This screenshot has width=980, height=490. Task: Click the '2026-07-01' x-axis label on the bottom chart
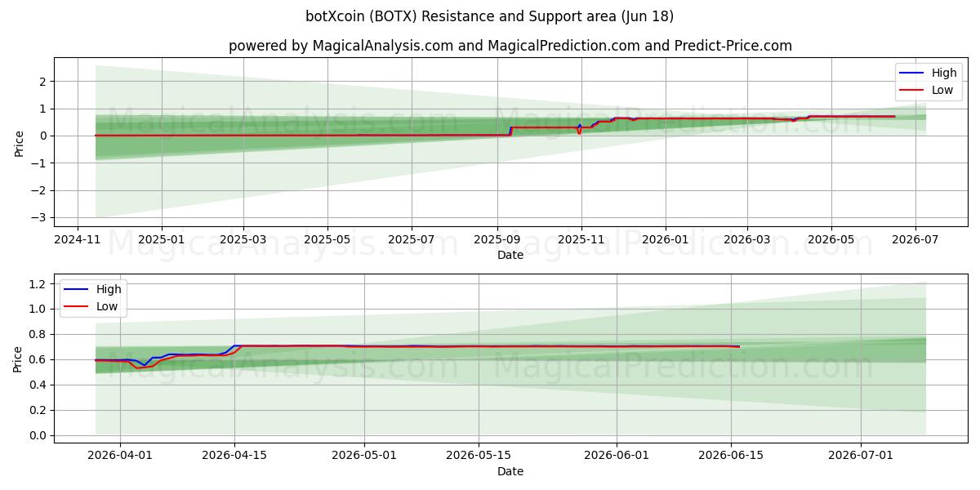(x=861, y=457)
